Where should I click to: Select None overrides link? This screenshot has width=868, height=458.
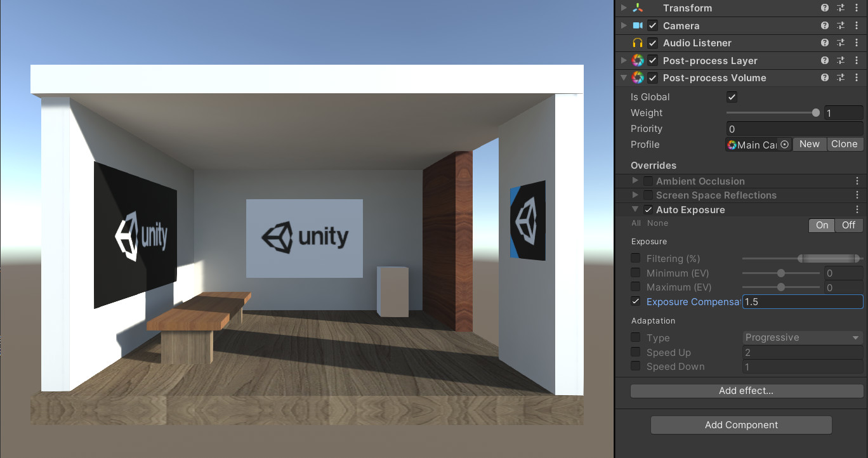click(x=657, y=223)
